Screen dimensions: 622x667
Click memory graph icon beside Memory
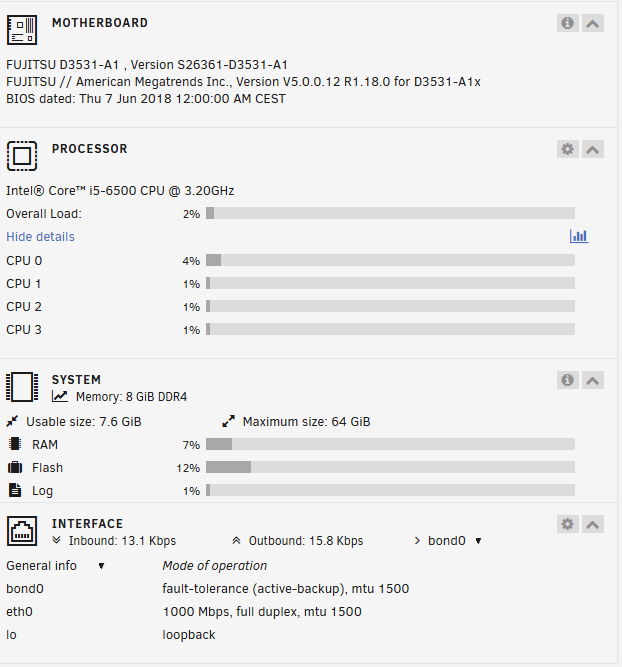(x=60, y=396)
